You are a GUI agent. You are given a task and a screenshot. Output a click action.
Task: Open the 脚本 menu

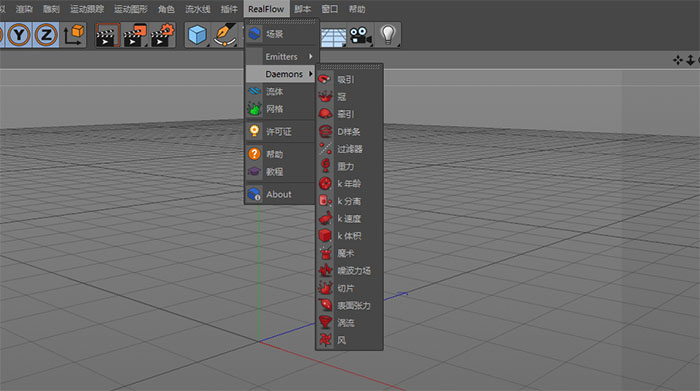coord(302,9)
